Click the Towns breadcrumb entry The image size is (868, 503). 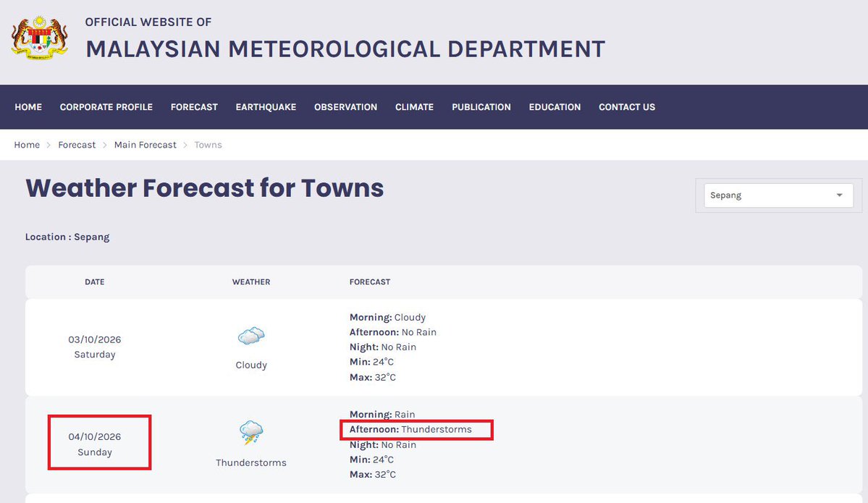[x=208, y=145]
